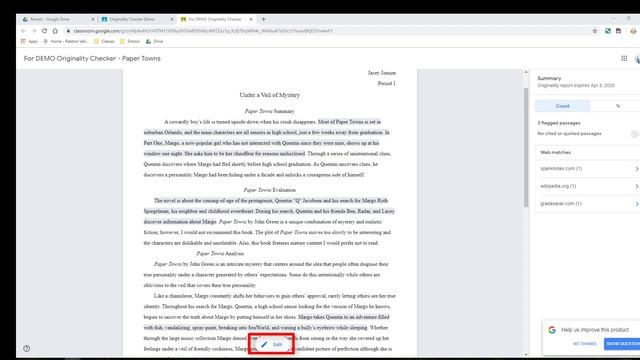640x360 pixels.
Task: Go forward in browser history
Action: click(x=34, y=31)
